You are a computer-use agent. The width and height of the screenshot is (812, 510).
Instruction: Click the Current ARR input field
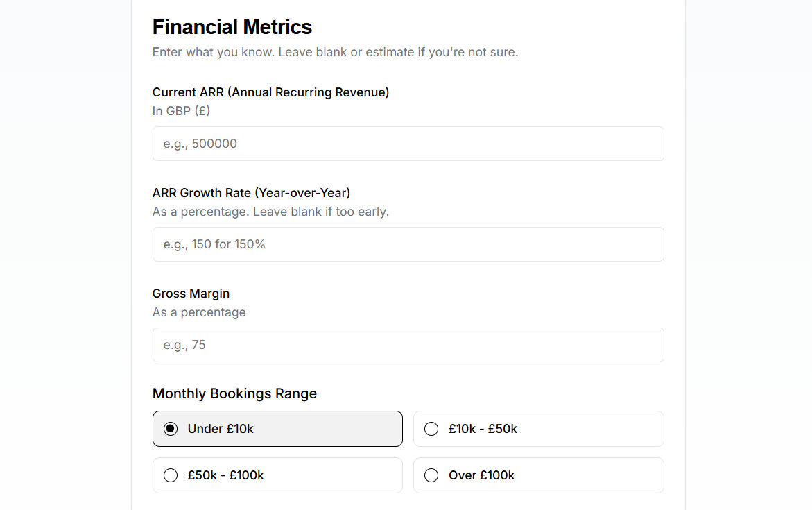408,144
